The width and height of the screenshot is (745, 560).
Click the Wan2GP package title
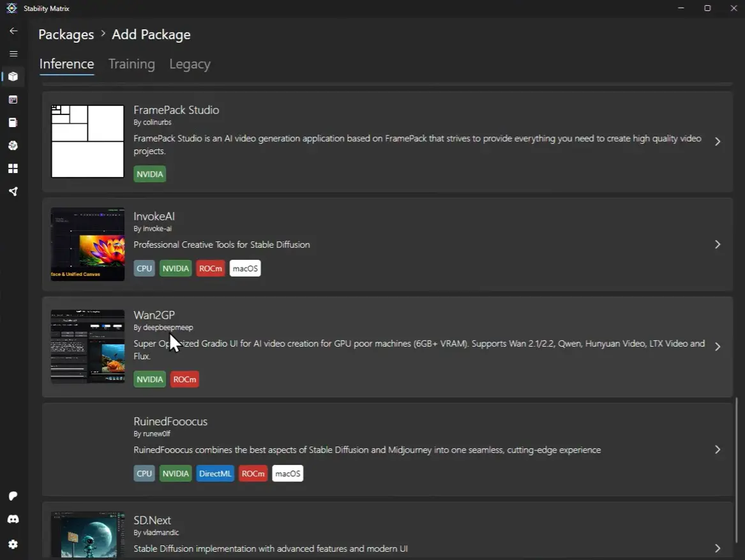click(x=154, y=315)
